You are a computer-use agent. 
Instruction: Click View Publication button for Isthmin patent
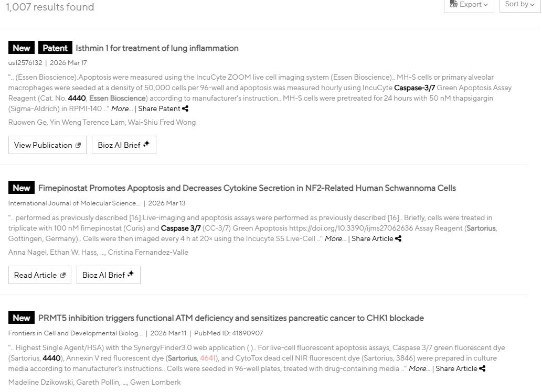point(47,145)
